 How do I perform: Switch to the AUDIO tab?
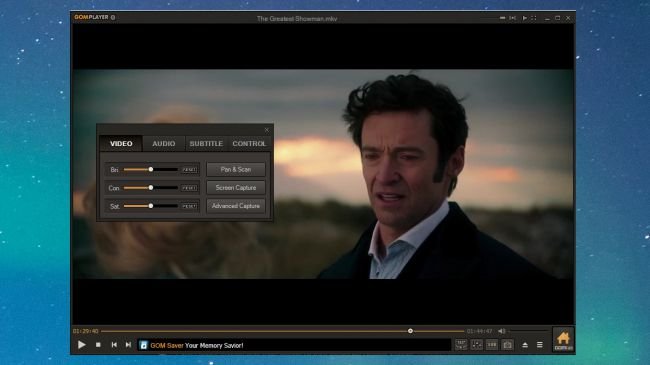point(164,144)
